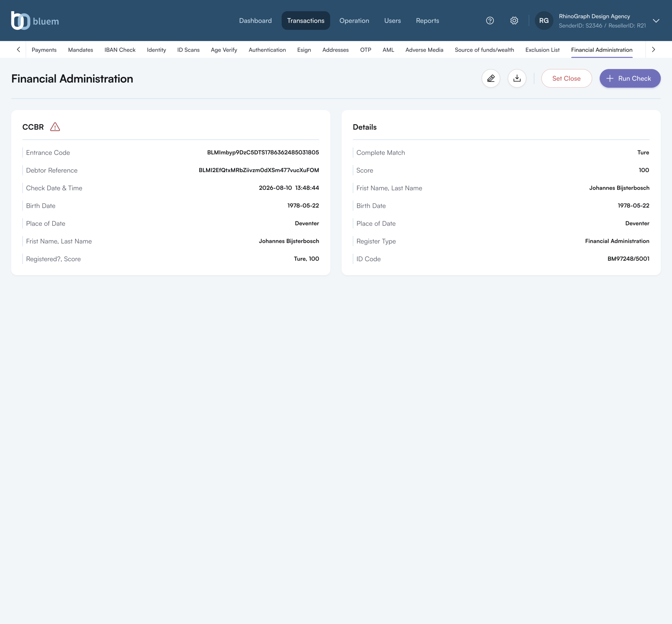
Task: Select the Transactions menu item
Action: (x=306, y=21)
